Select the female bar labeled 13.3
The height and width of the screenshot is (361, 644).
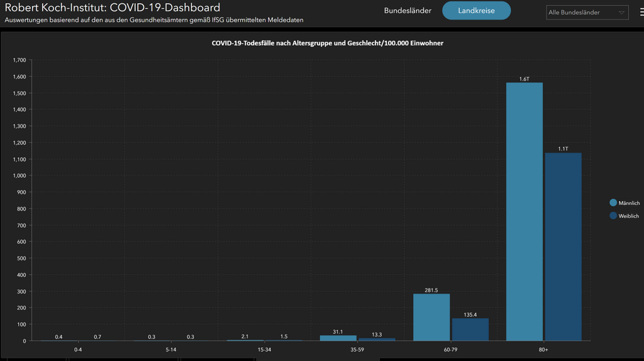tap(377, 339)
